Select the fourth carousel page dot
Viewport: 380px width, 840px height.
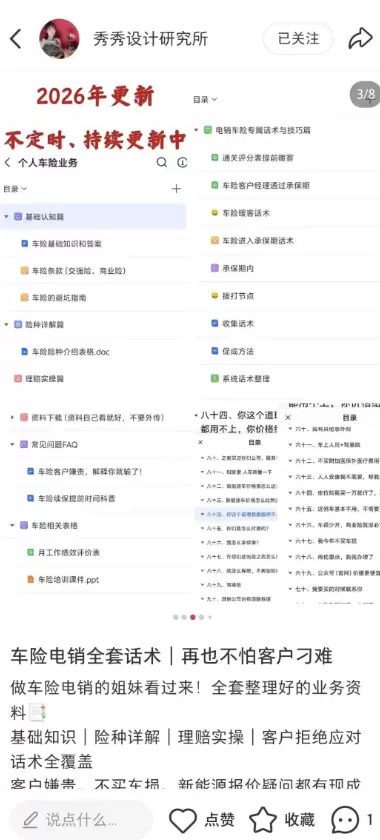[x=201, y=617]
